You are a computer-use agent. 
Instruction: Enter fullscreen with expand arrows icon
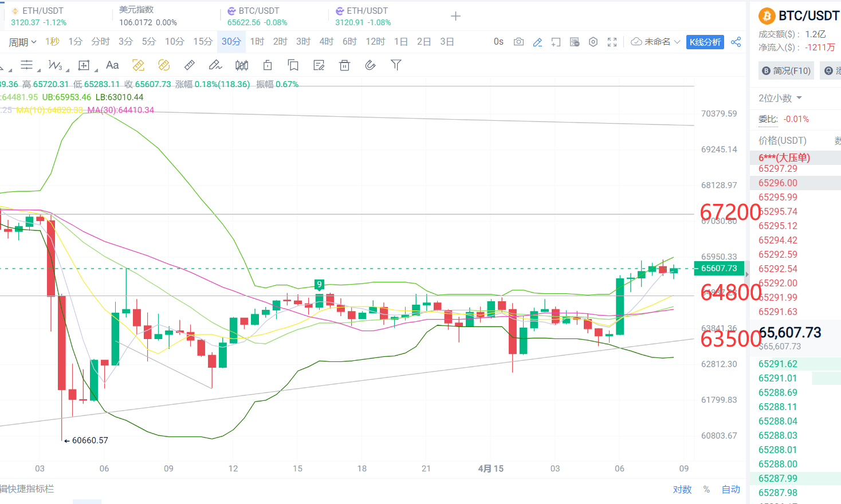tap(612, 41)
